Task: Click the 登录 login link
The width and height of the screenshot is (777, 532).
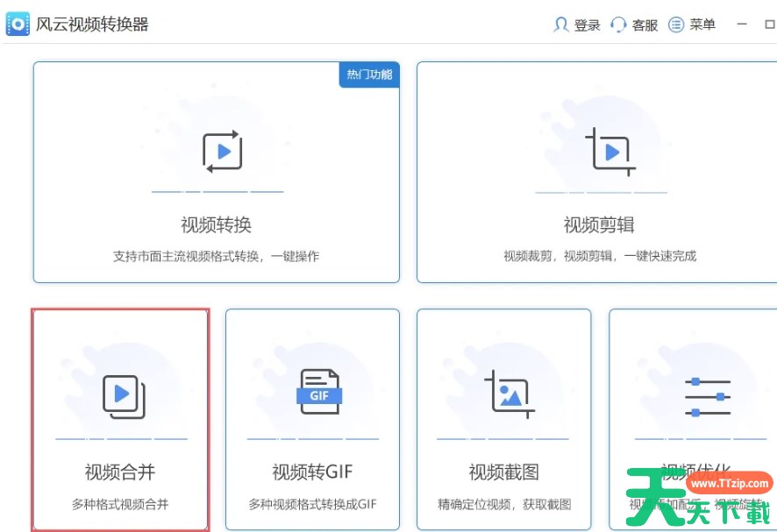Action: click(x=587, y=25)
